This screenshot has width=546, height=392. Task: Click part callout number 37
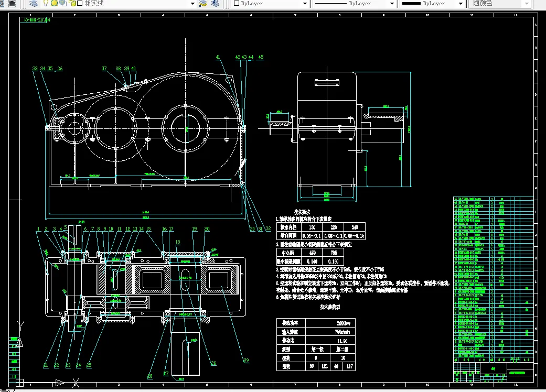click(x=104, y=69)
